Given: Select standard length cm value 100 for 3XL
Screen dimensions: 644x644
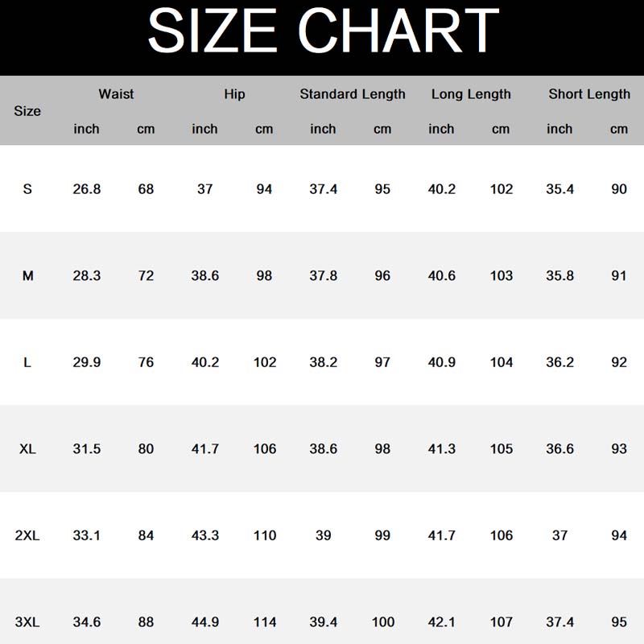Looking at the screenshot, I should click(382, 621).
